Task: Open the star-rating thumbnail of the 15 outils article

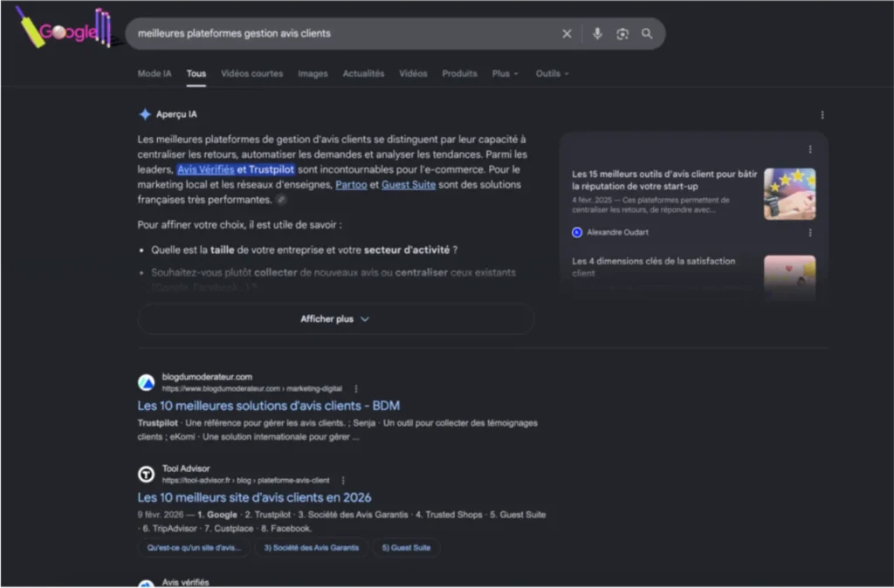Action: (789, 194)
